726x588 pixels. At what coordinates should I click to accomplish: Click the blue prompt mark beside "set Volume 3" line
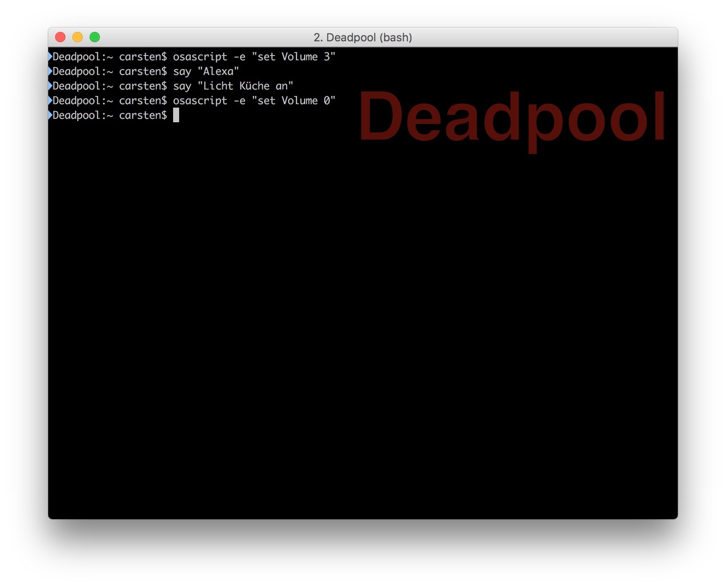(x=50, y=56)
